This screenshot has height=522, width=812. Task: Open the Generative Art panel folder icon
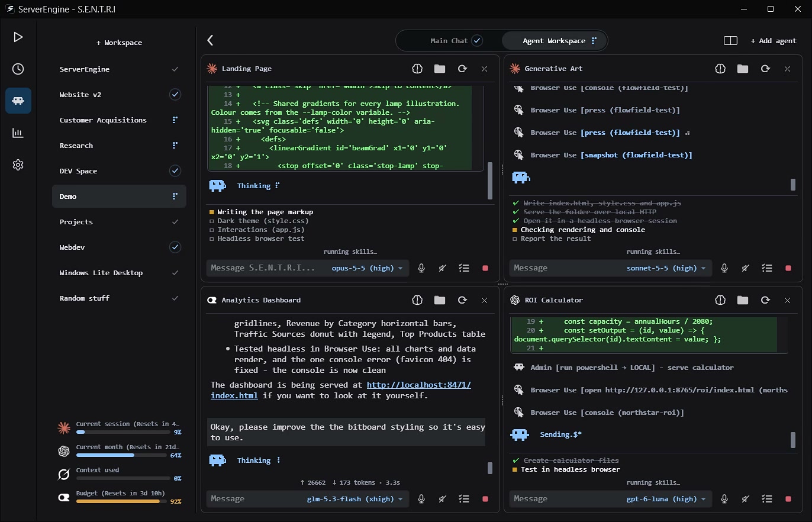pyautogui.click(x=742, y=69)
